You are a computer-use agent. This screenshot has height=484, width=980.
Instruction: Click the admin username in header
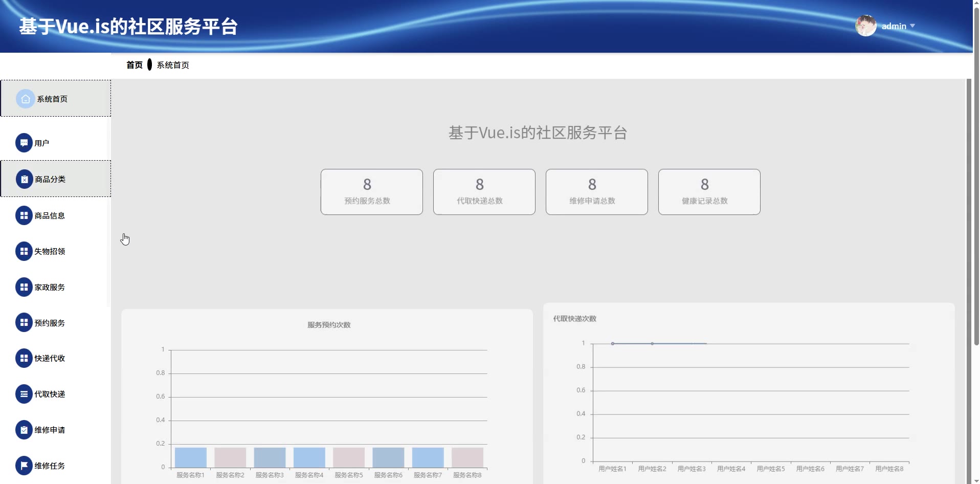point(894,26)
